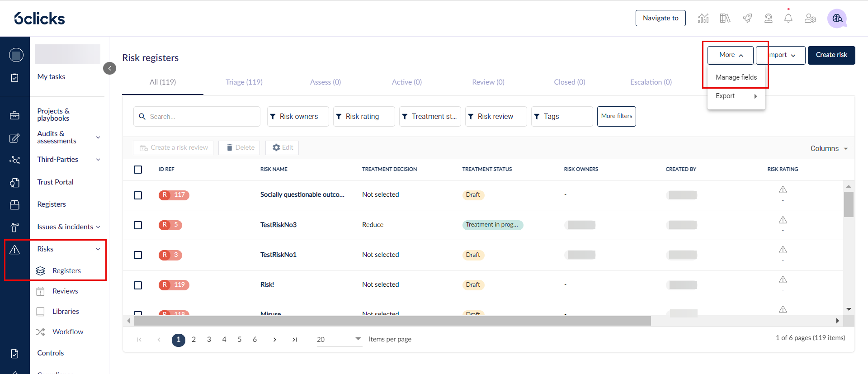Open user settings gear icon in header

pos(810,18)
